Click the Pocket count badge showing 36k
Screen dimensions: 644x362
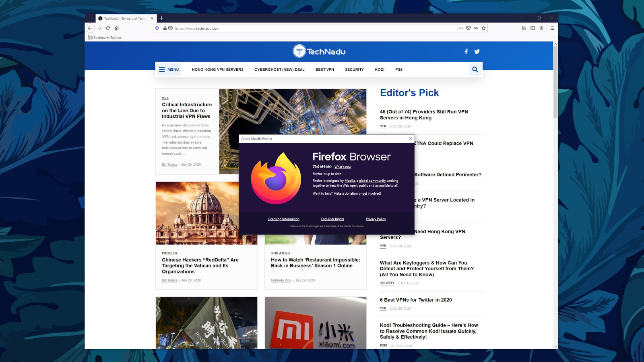(x=476, y=28)
